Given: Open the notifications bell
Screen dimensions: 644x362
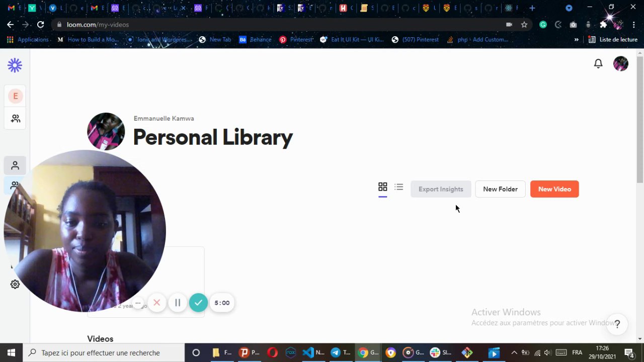Looking at the screenshot, I should [598, 63].
